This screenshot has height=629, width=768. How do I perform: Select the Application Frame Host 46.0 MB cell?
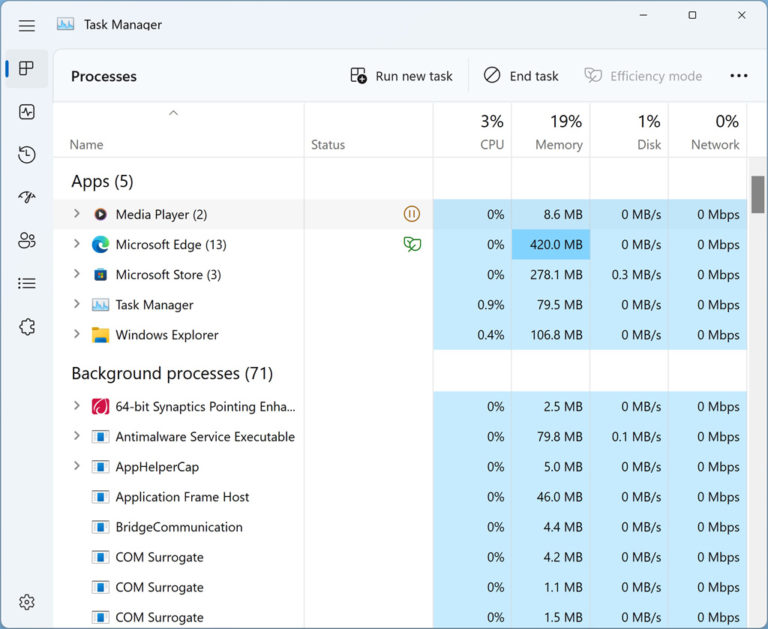click(551, 497)
